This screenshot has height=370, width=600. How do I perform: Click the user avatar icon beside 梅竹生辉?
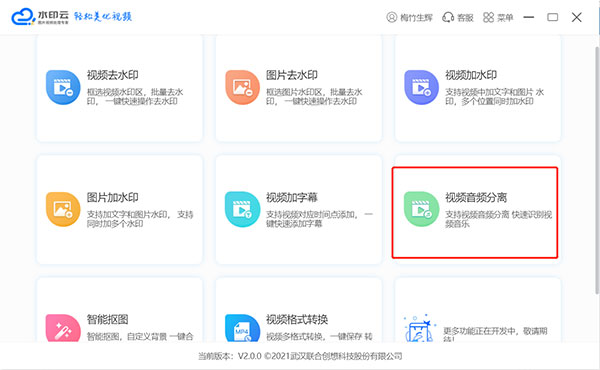[x=391, y=17]
